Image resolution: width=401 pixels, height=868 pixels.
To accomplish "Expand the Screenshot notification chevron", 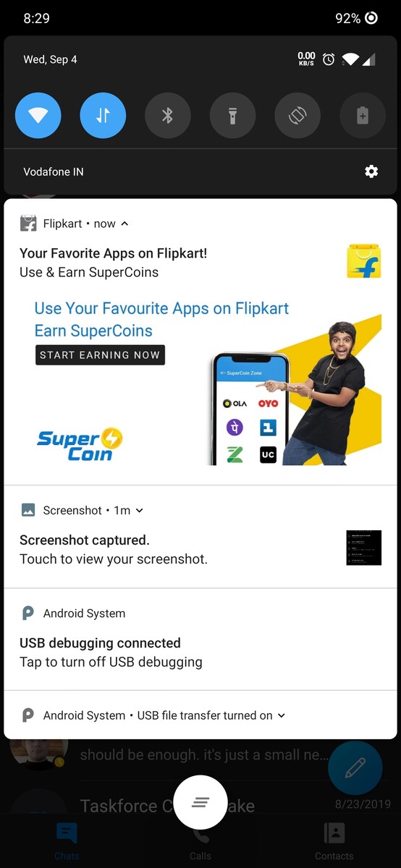I will tap(140, 510).
